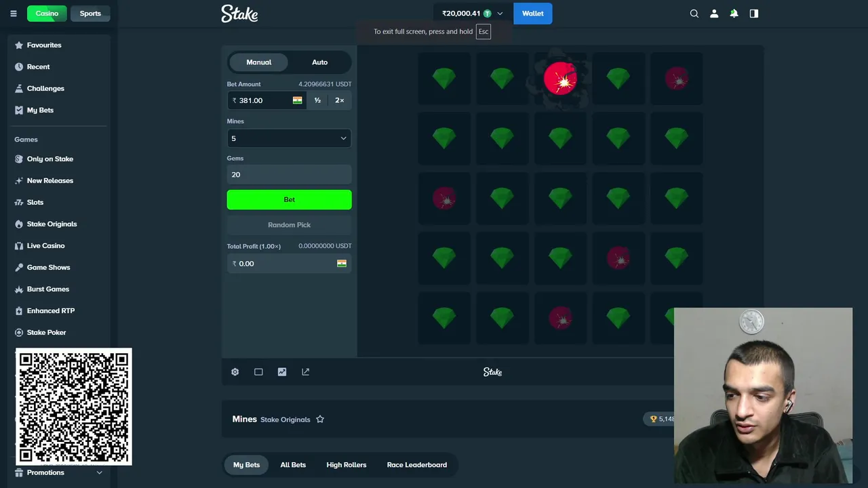Screen dimensions: 868x488
Task: Select the Casino section toggle
Action: point(47,14)
